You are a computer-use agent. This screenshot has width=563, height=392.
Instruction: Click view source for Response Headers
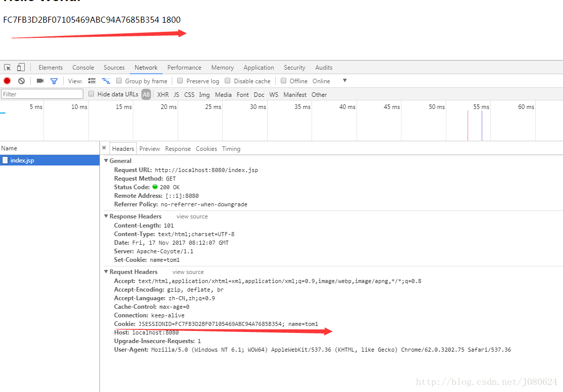[x=192, y=216]
